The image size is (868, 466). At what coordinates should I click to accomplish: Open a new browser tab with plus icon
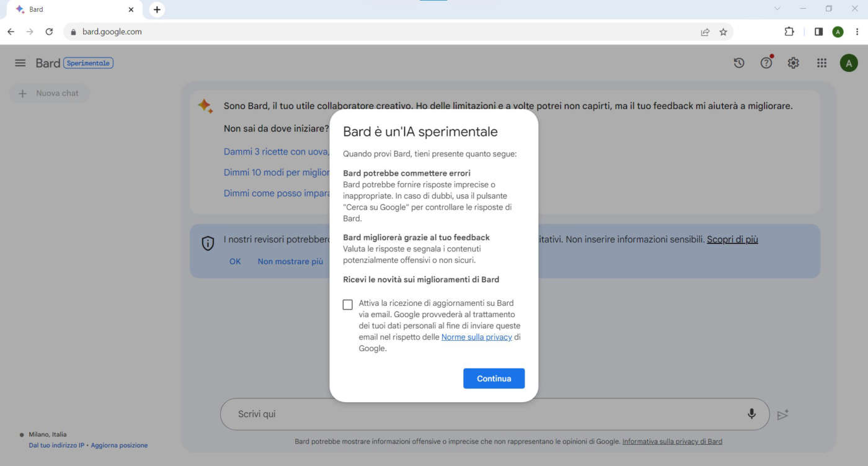click(157, 9)
